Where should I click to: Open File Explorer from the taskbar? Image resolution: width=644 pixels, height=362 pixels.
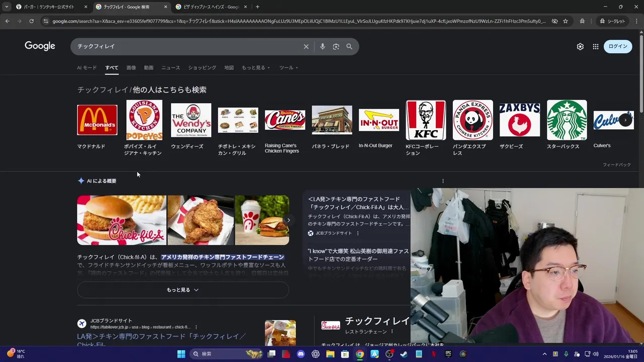click(x=330, y=354)
